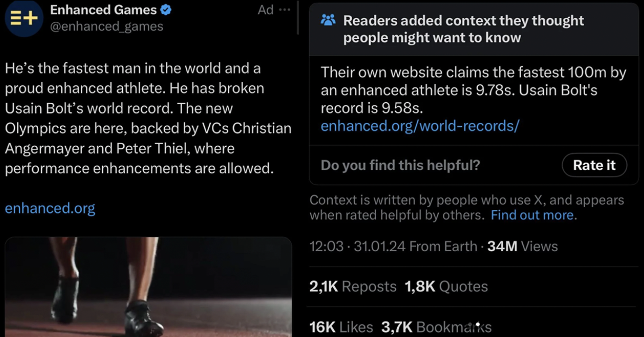Screen dimensions: 644x337
Task: Click the Ad label
Action: pyautogui.click(x=265, y=10)
